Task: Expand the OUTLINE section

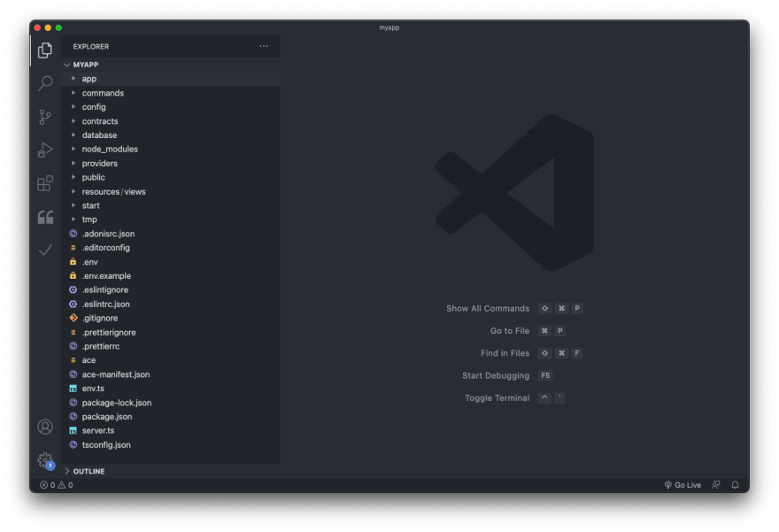Action: coord(170,471)
